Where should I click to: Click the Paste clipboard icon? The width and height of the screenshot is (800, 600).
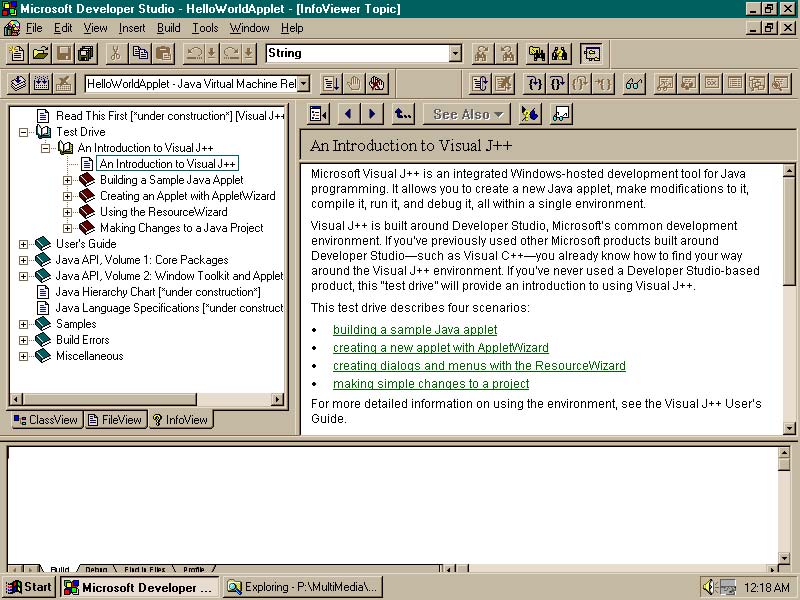point(163,53)
